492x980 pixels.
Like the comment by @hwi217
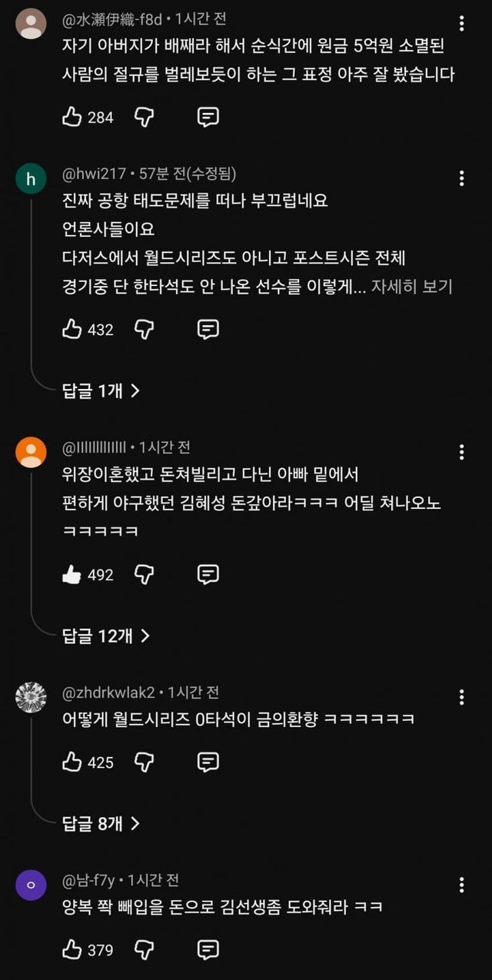point(72,330)
